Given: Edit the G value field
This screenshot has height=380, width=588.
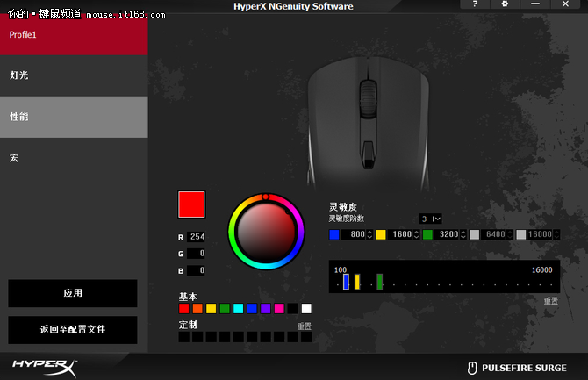Looking at the screenshot, I should click(196, 254).
